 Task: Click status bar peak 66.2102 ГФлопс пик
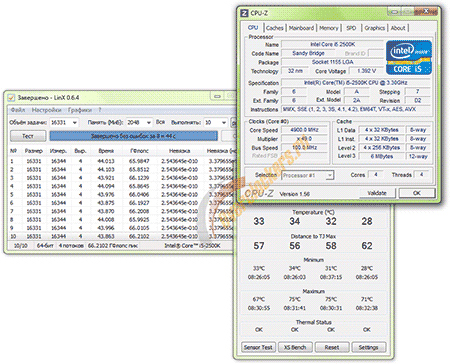tap(112, 246)
